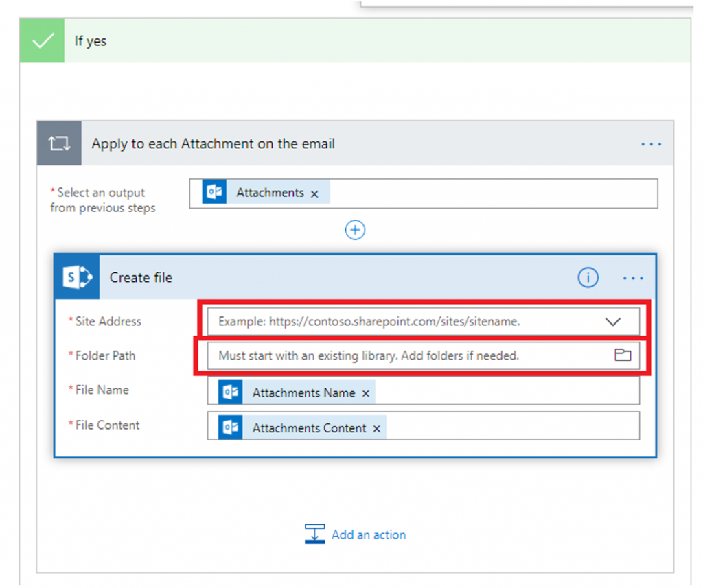
Task: Click the Apply to each loop icon
Action: click(59, 144)
